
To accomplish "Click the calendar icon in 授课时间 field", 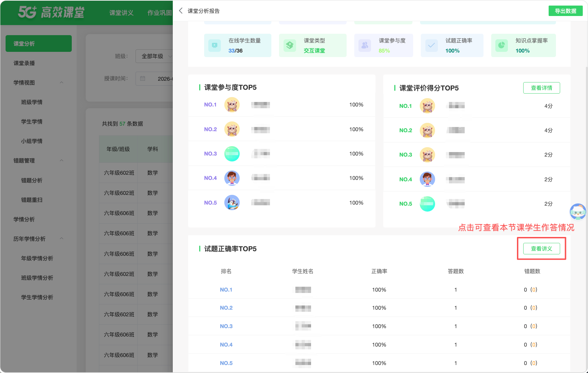I will (142, 79).
